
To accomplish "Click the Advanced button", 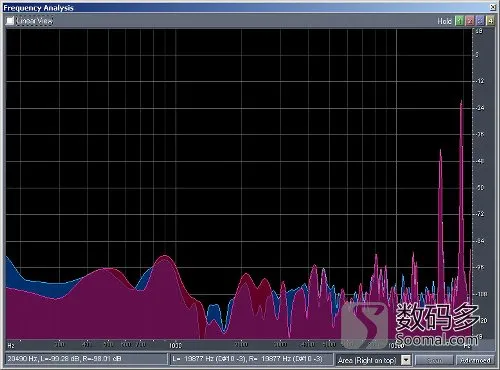I will point(475,360).
